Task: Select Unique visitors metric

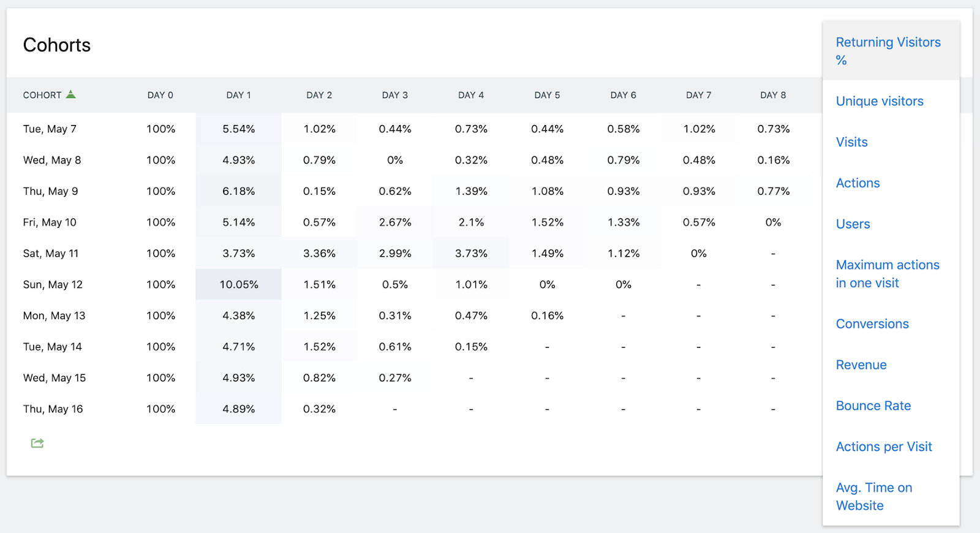Action: click(879, 100)
